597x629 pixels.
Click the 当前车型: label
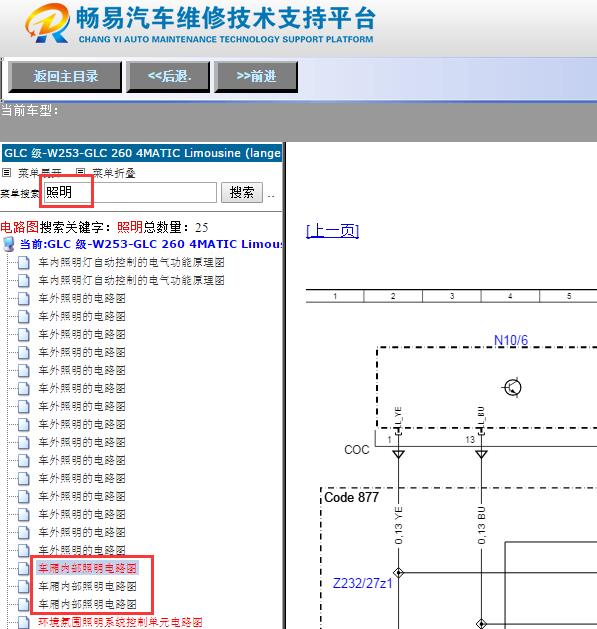[x=30, y=110]
